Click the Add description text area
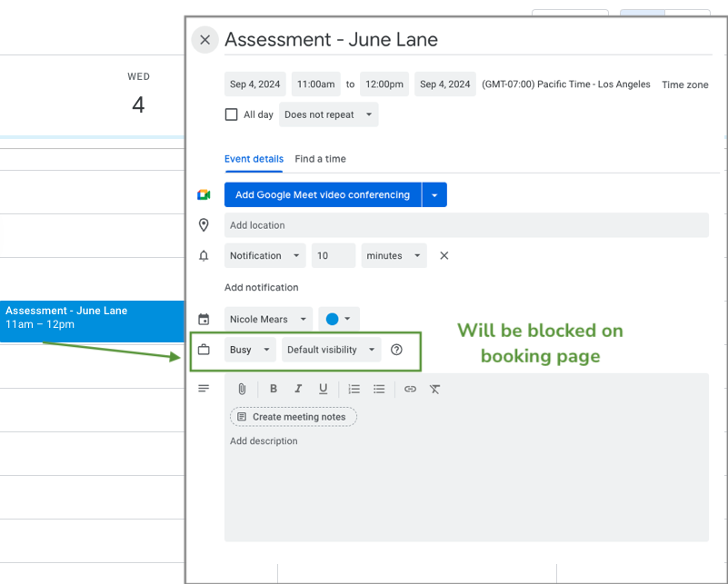Screen dimensions: 728x584 [x=466, y=487]
